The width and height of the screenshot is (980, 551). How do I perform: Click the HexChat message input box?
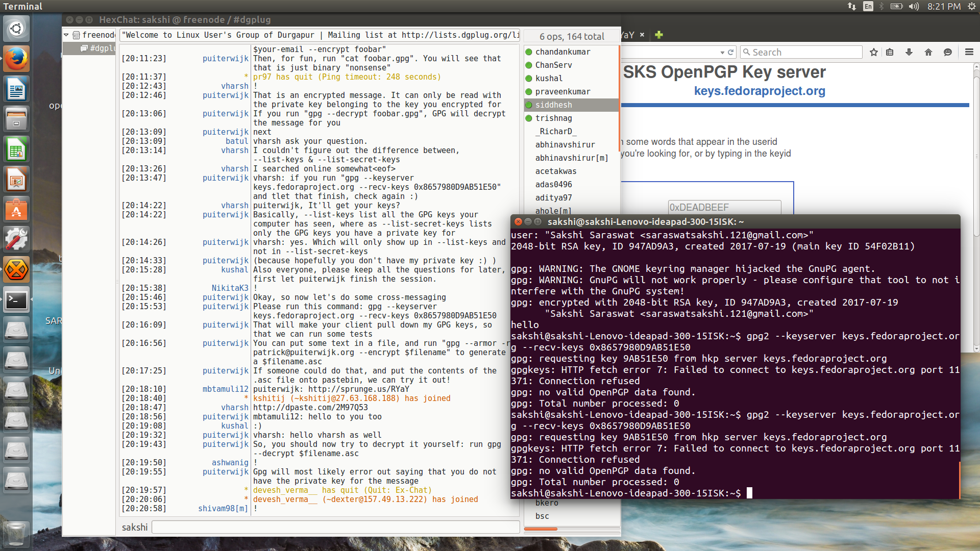[x=335, y=527]
